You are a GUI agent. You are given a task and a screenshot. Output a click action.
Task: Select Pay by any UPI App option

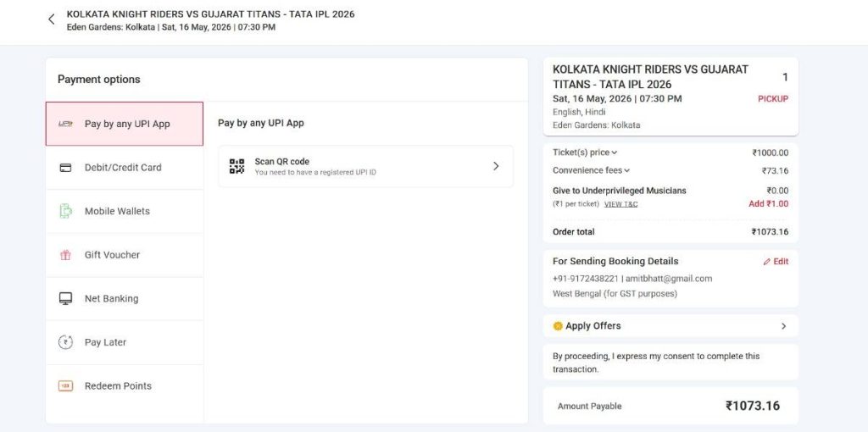point(125,124)
